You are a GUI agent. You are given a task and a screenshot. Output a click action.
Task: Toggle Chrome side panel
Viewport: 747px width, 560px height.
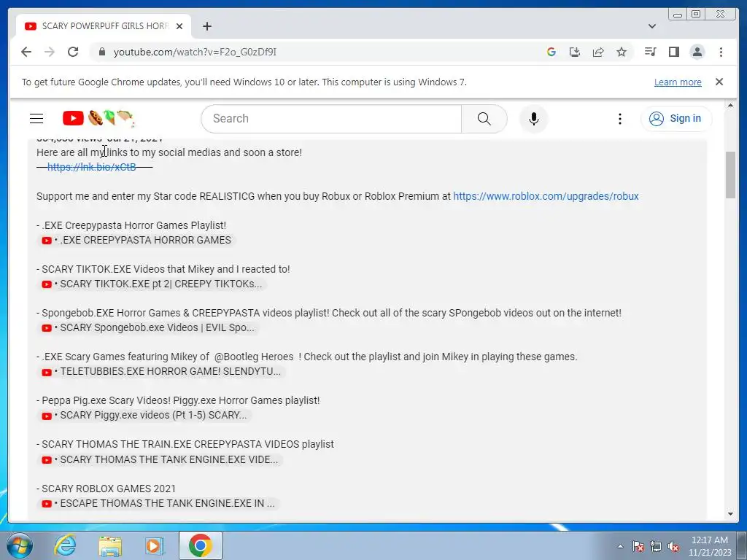pyautogui.click(x=673, y=52)
